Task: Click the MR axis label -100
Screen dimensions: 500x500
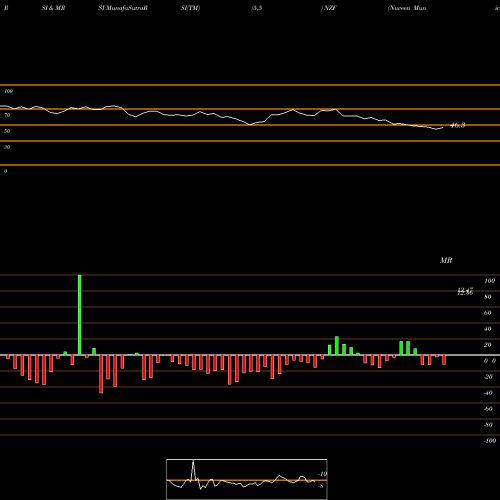Action: [490, 441]
